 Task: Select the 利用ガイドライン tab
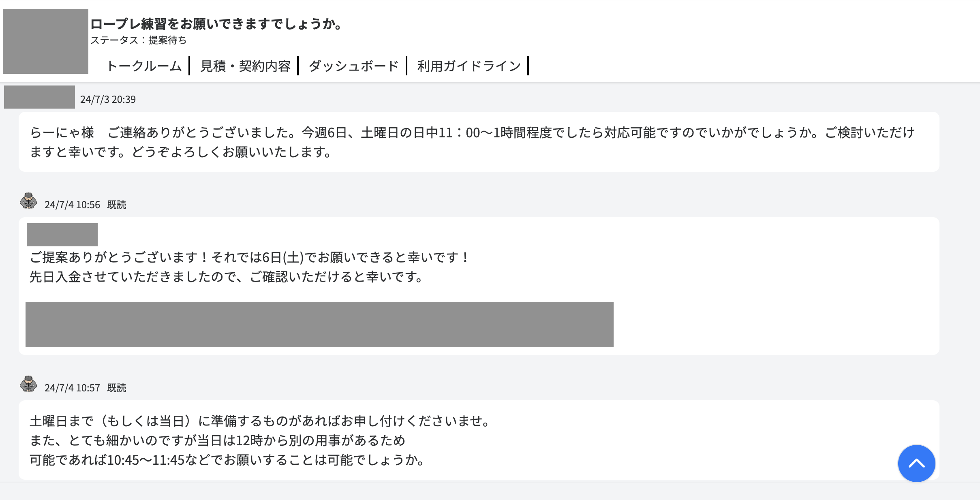click(x=469, y=66)
